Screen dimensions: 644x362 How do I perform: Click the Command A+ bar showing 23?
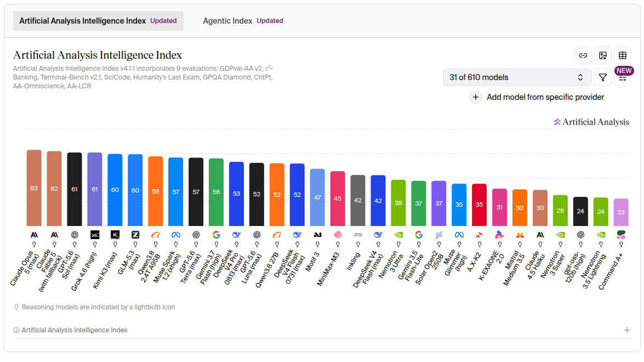[621, 212]
